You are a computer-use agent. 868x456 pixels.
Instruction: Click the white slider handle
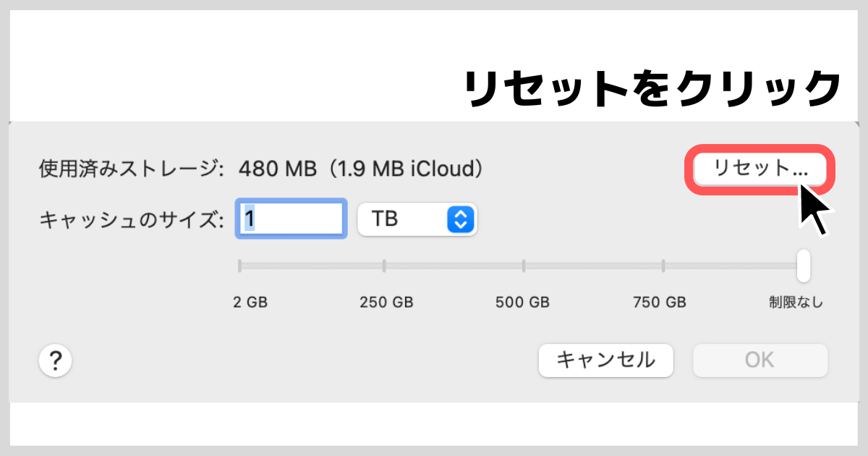[x=803, y=266]
